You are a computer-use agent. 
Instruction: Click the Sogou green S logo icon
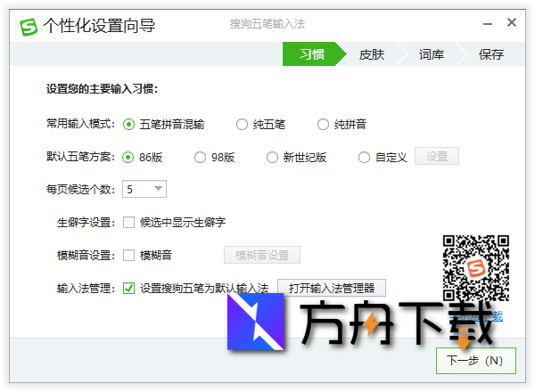tap(29, 27)
